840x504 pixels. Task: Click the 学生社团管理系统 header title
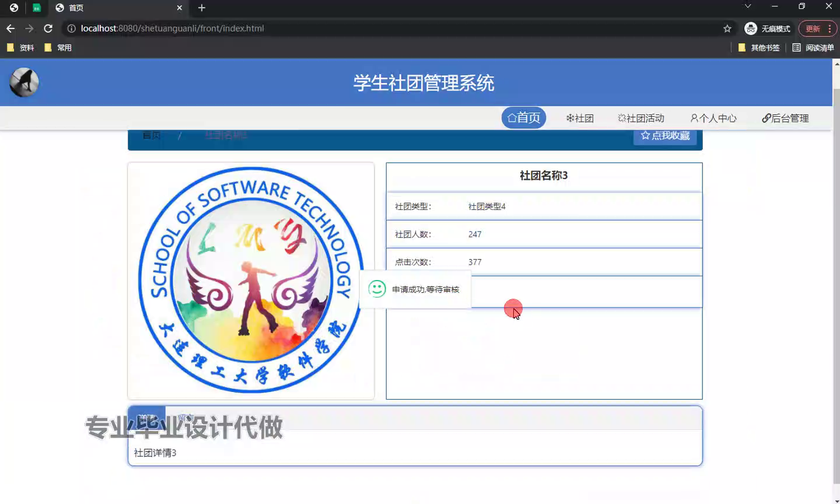tap(423, 83)
